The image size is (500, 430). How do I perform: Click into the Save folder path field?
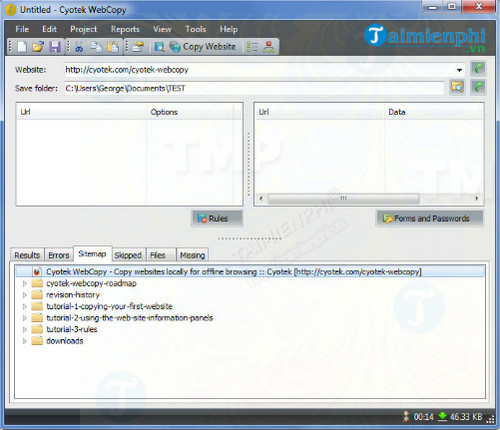tap(254, 88)
